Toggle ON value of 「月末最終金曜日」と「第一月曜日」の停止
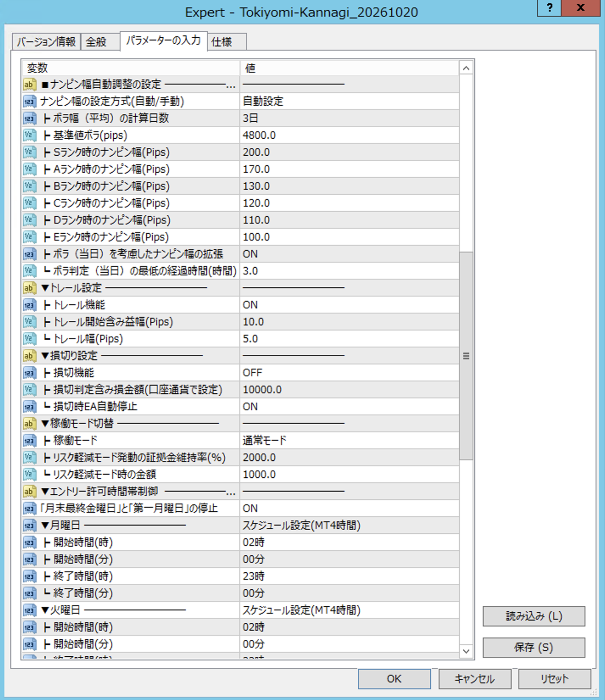 click(349, 509)
